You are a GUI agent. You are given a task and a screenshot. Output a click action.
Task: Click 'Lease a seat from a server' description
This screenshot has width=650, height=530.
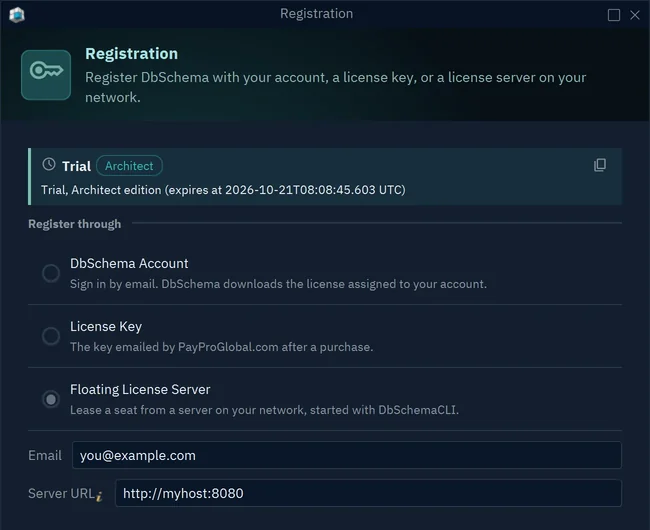(264, 410)
